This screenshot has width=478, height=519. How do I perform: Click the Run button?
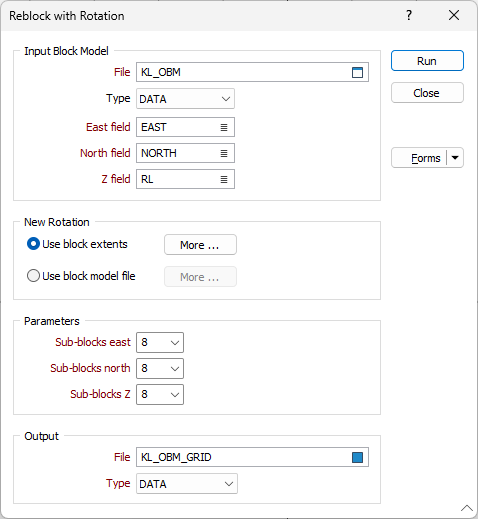coord(427,61)
